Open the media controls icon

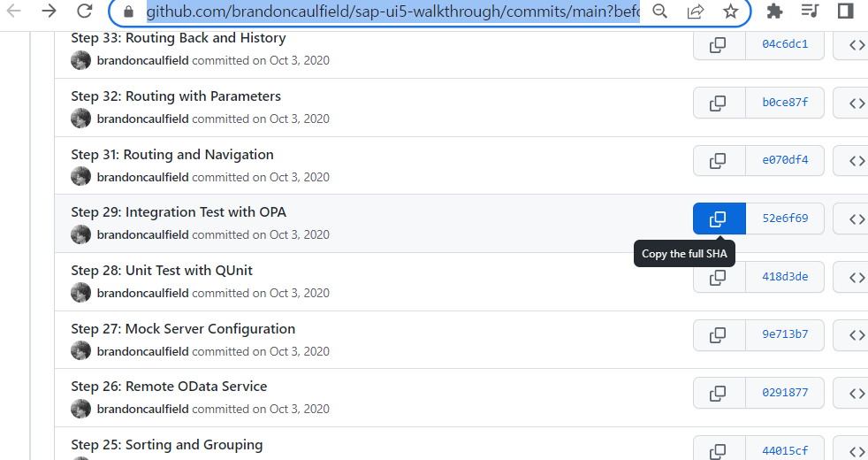810,11
